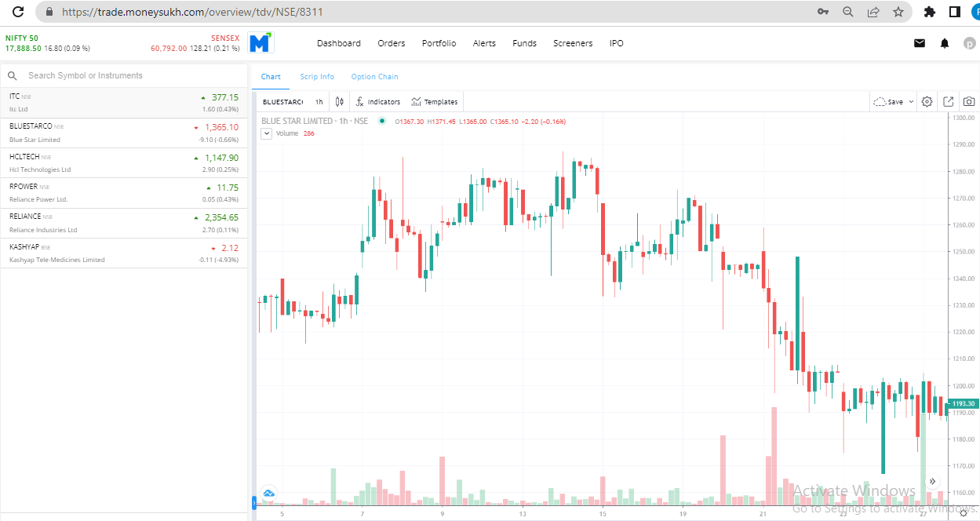This screenshot has height=521, width=980.
Task: Open the messages envelope icon
Action: click(x=920, y=43)
